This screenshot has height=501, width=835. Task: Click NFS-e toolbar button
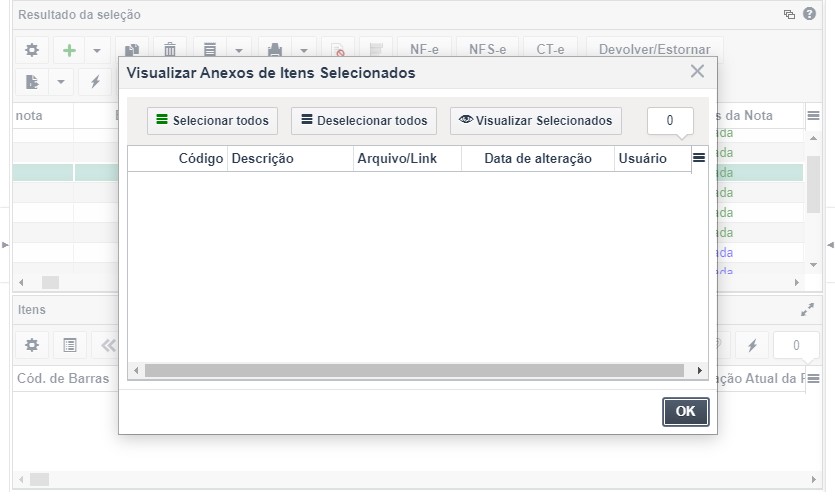click(x=487, y=49)
